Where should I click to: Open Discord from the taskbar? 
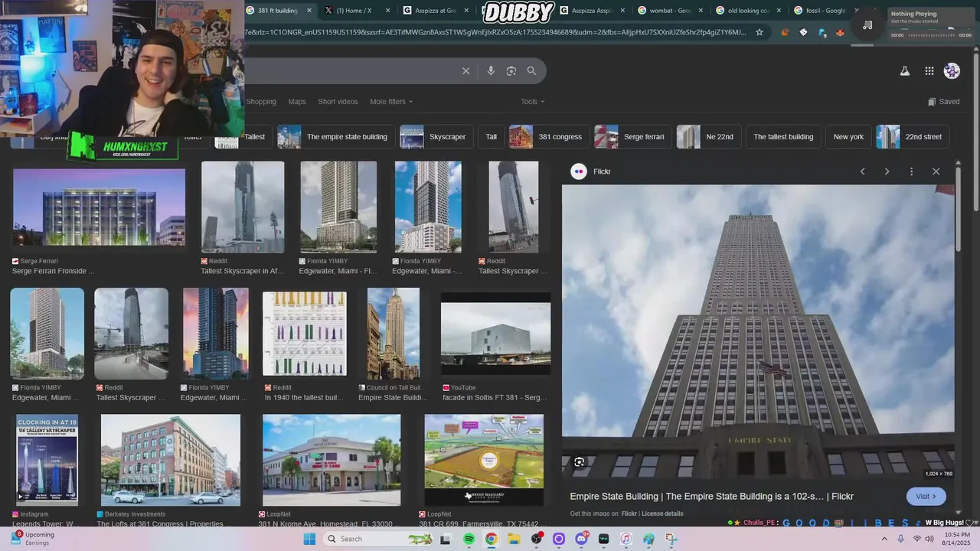[x=581, y=540]
